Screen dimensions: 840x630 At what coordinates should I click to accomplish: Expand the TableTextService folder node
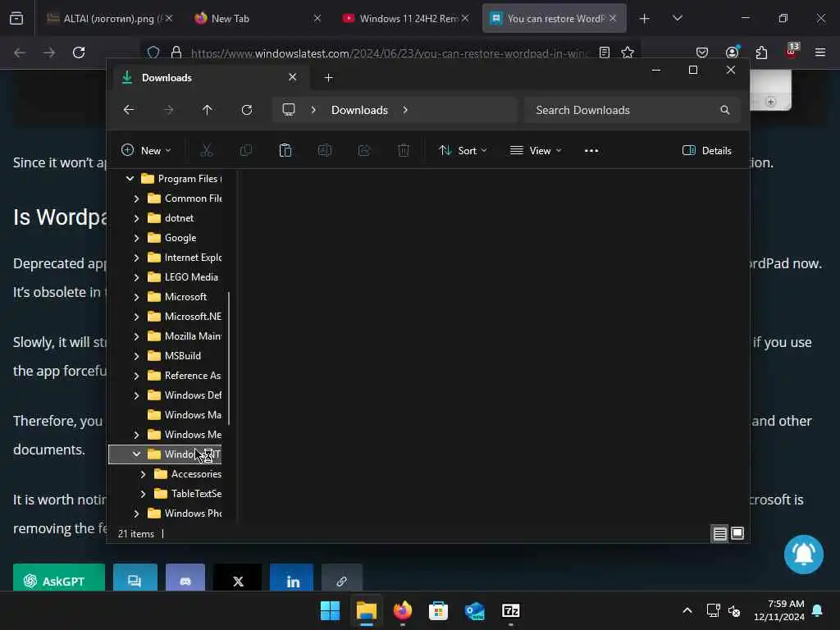coord(143,494)
